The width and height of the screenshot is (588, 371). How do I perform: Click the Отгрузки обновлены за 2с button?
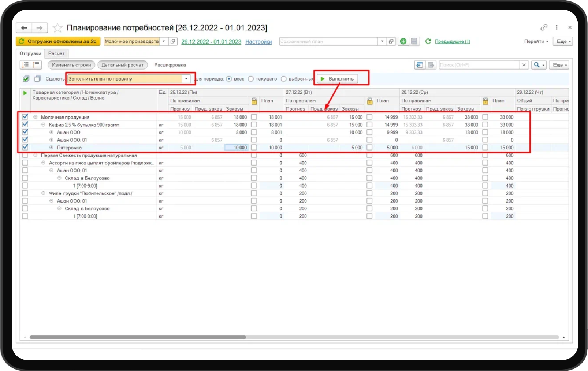pyautogui.click(x=58, y=41)
